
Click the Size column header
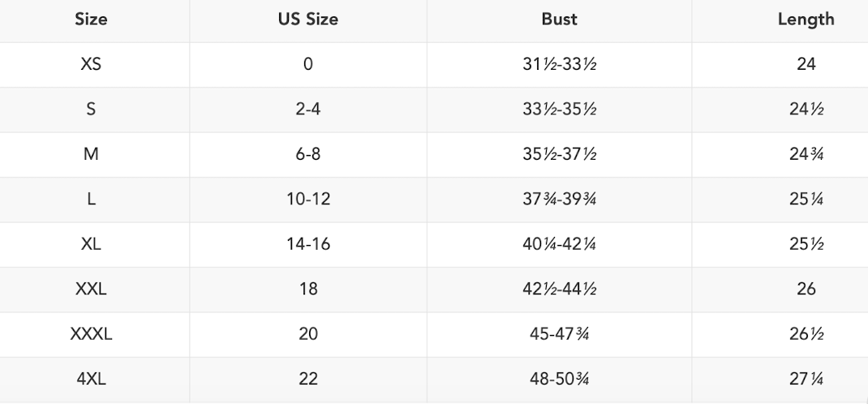(91, 20)
